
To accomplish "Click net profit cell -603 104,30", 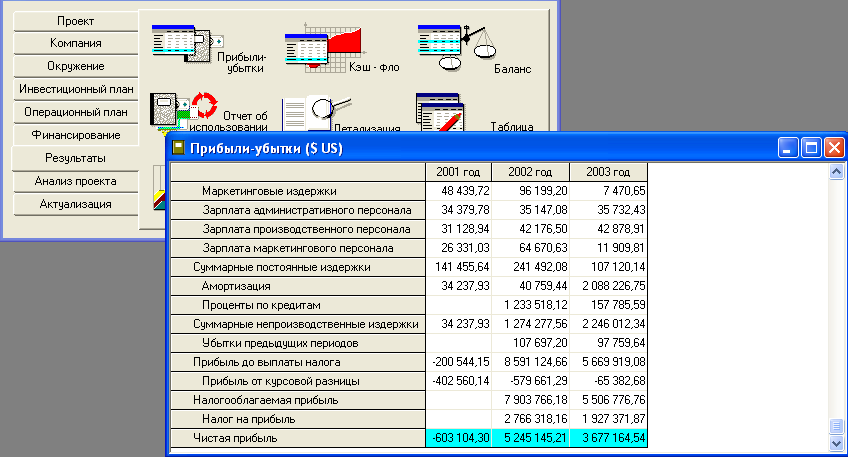I will pyautogui.click(x=459, y=438).
